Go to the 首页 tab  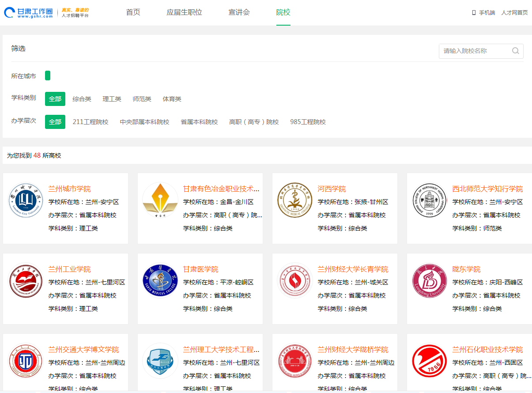click(x=133, y=12)
